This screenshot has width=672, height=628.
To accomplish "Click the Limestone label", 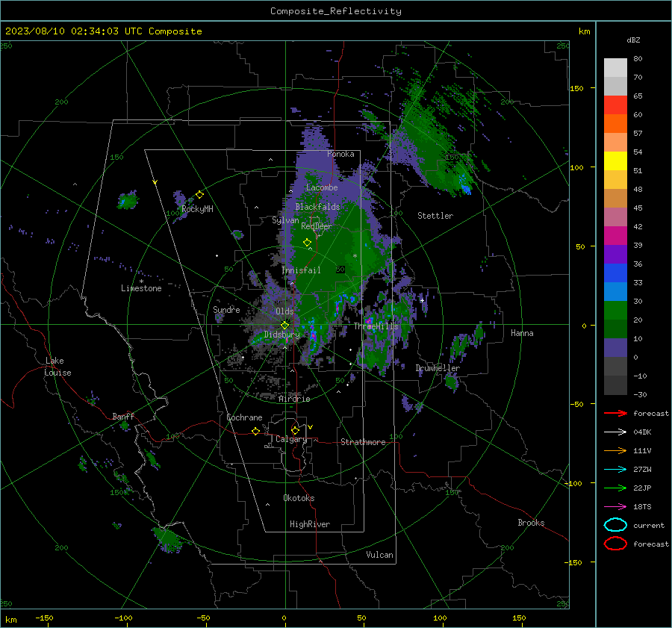I will (x=141, y=288).
